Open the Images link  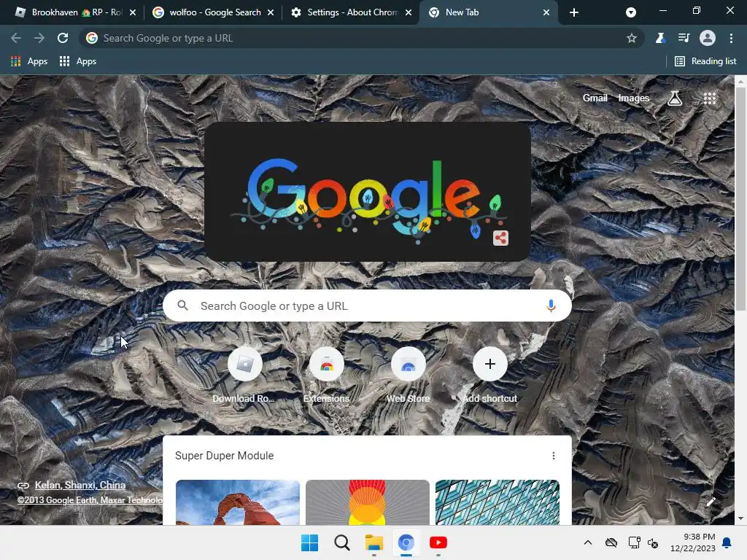coord(633,98)
